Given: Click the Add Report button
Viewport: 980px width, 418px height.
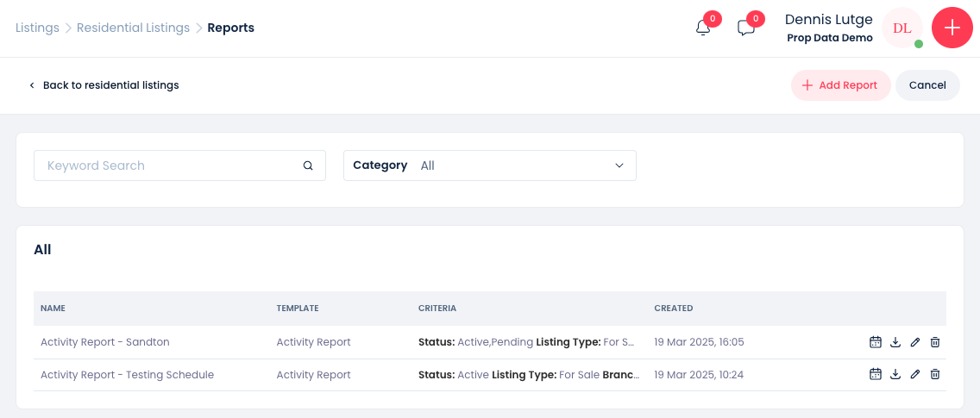Looking at the screenshot, I should coord(840,85).
